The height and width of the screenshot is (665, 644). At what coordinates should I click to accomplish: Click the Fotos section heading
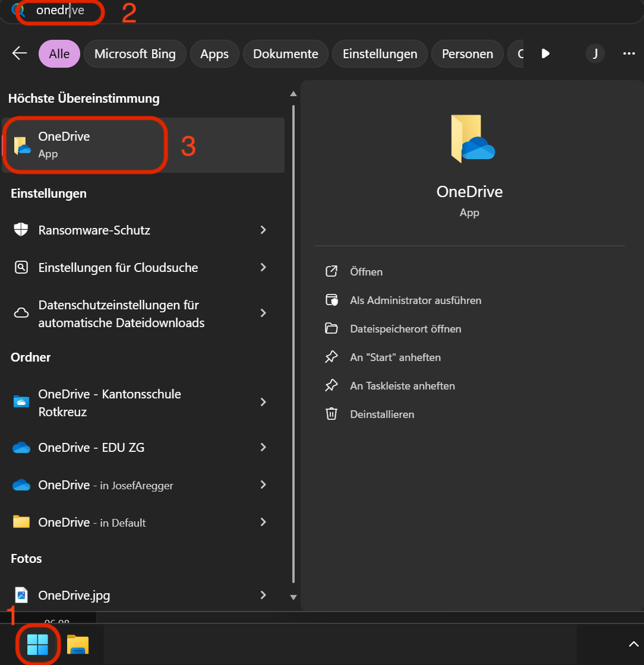(x=26, y=559)
